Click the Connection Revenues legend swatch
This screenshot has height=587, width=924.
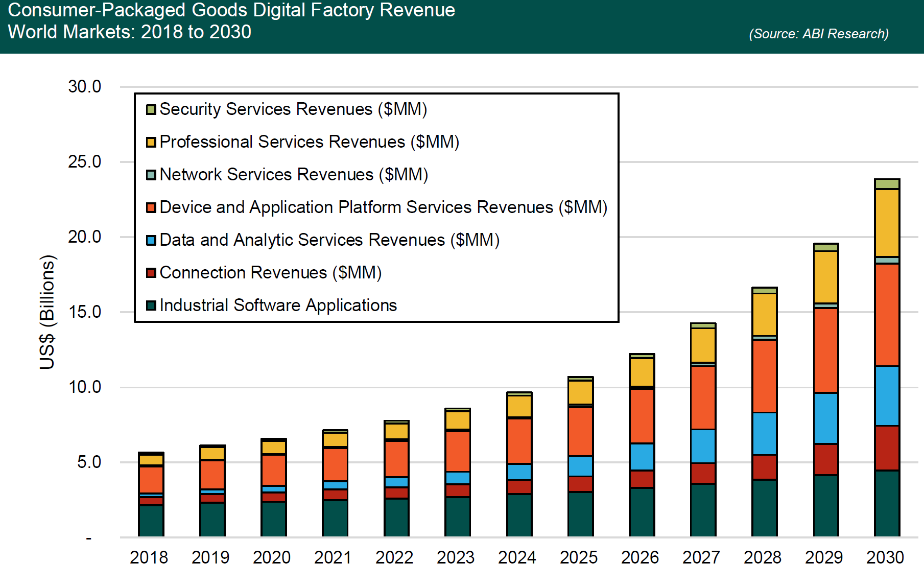tap(151, 273)
